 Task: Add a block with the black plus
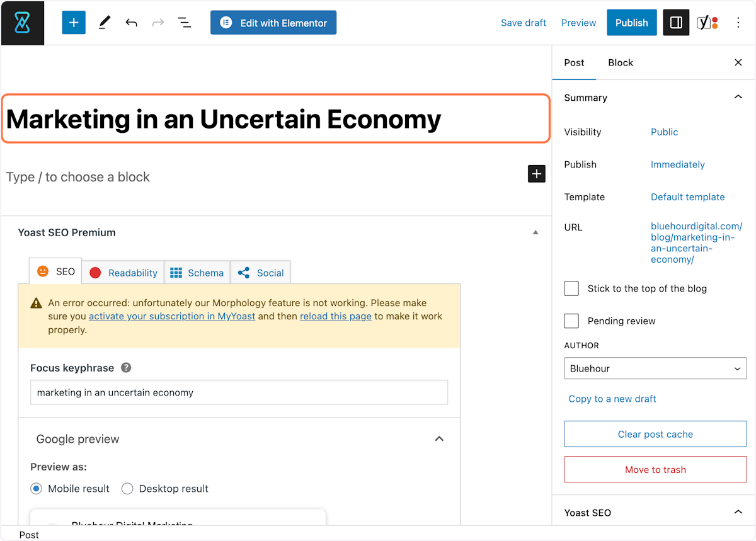[x=536, y=174]
